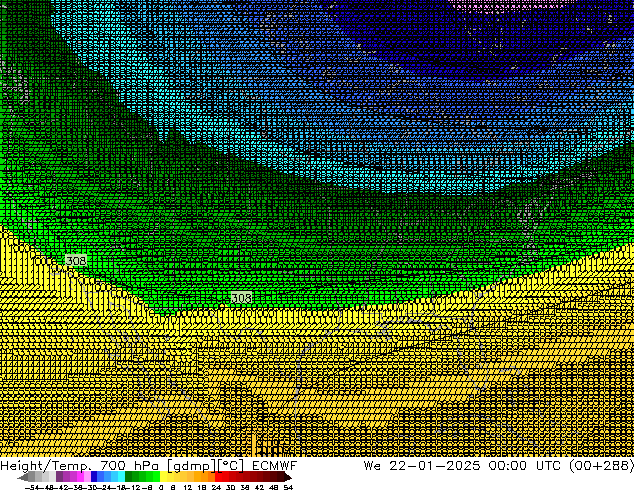Click the dark blue swatch in the legend
634x490 pixels.
[94, 477]
